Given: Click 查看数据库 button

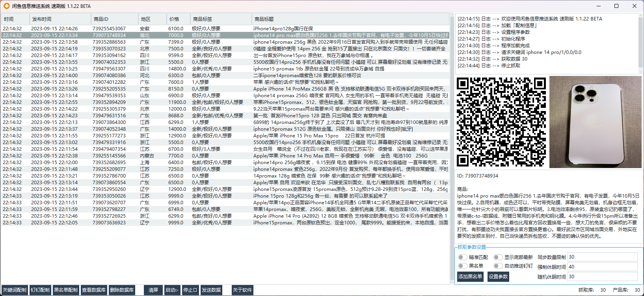Looking at the screenshot, I should (x=94, y=290).
